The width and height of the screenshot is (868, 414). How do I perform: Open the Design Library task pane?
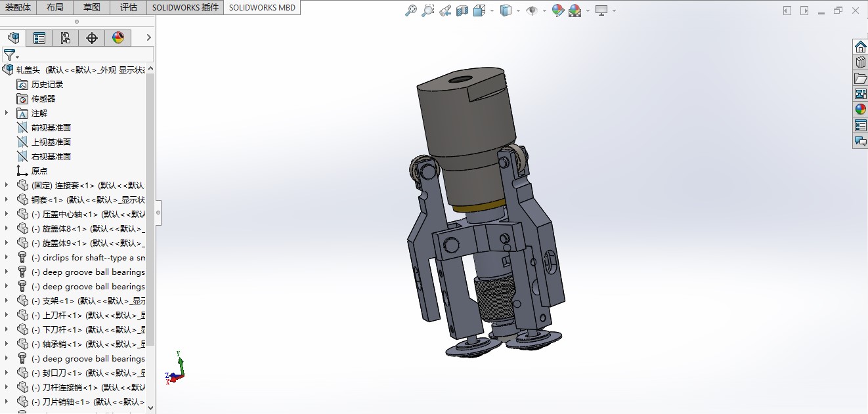860,62
